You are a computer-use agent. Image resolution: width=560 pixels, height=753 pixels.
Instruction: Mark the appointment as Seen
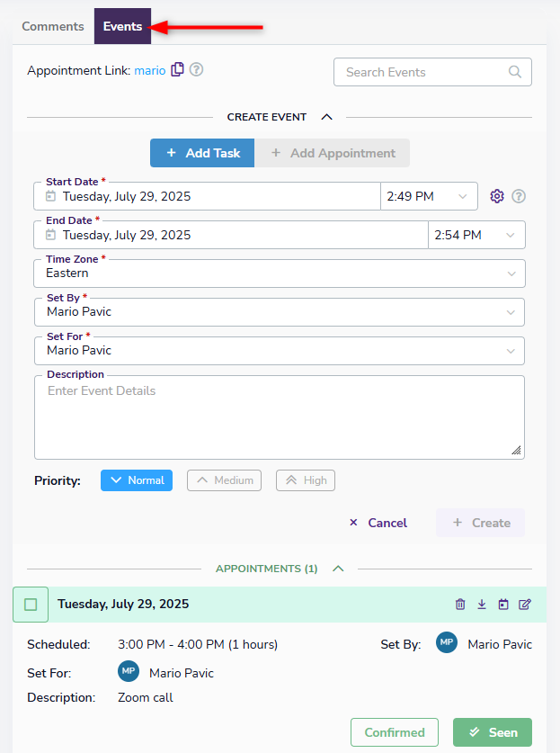click(x=492, y=732)
